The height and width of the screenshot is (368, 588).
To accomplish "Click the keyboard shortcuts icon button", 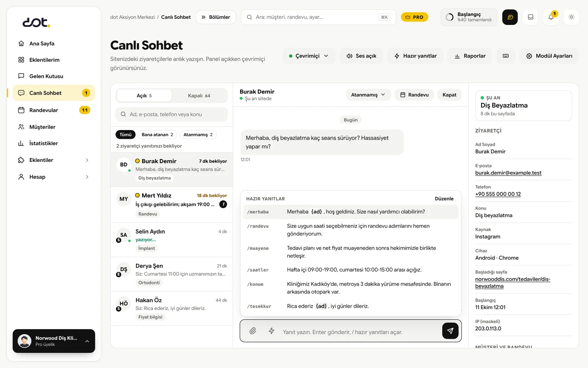I will (506, 56).
